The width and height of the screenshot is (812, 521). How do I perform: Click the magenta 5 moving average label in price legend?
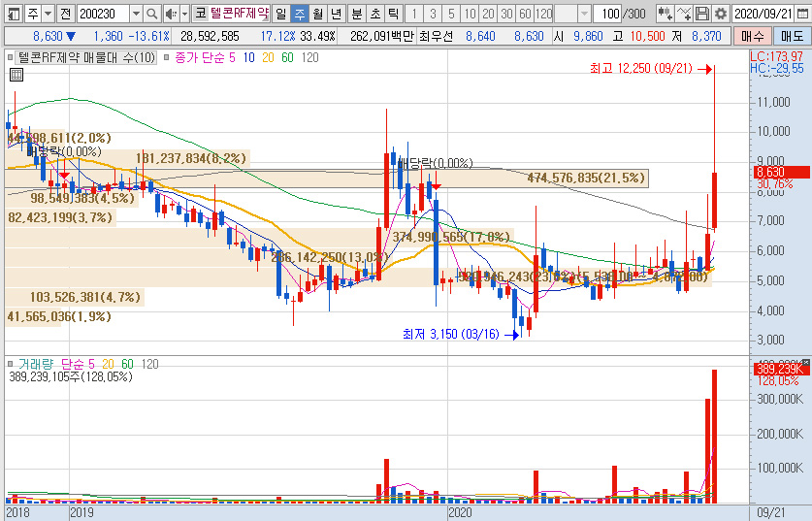click(x=232, y=57)
